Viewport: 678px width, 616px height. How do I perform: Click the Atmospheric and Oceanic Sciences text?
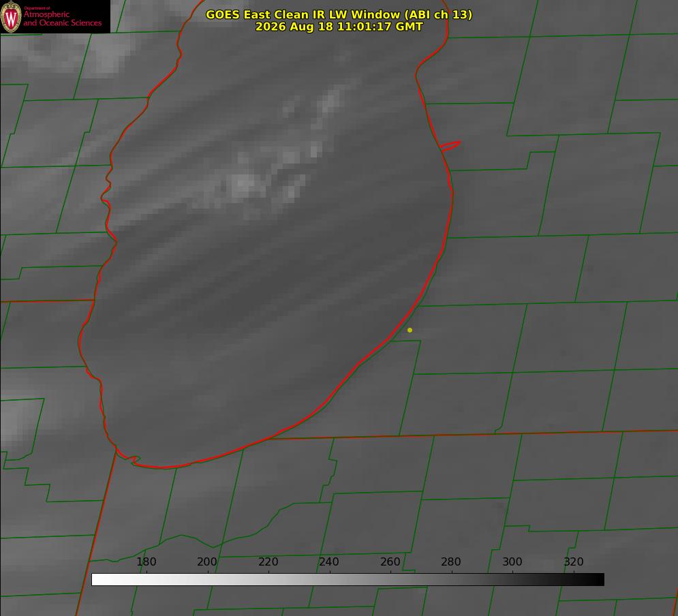click(x=62, y=18)
